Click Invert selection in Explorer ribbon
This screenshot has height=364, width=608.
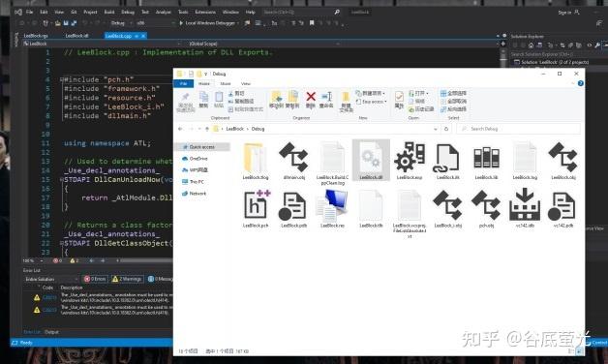453,109
